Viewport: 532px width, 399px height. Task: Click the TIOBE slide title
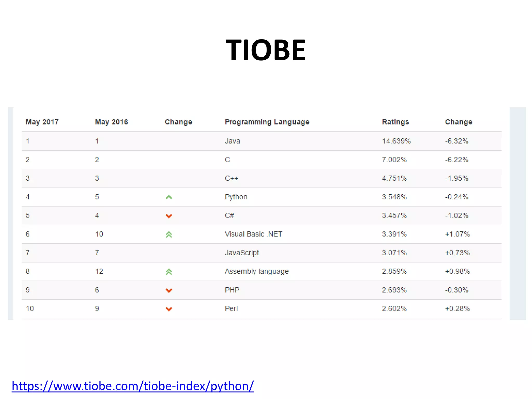click(x=266, y=50)
